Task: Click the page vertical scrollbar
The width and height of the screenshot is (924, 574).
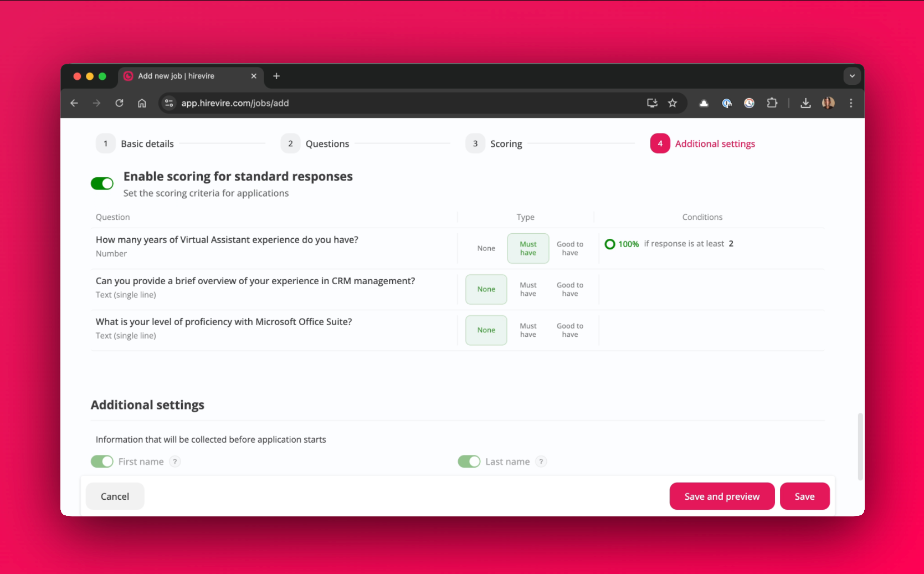Action: [860, 446]
